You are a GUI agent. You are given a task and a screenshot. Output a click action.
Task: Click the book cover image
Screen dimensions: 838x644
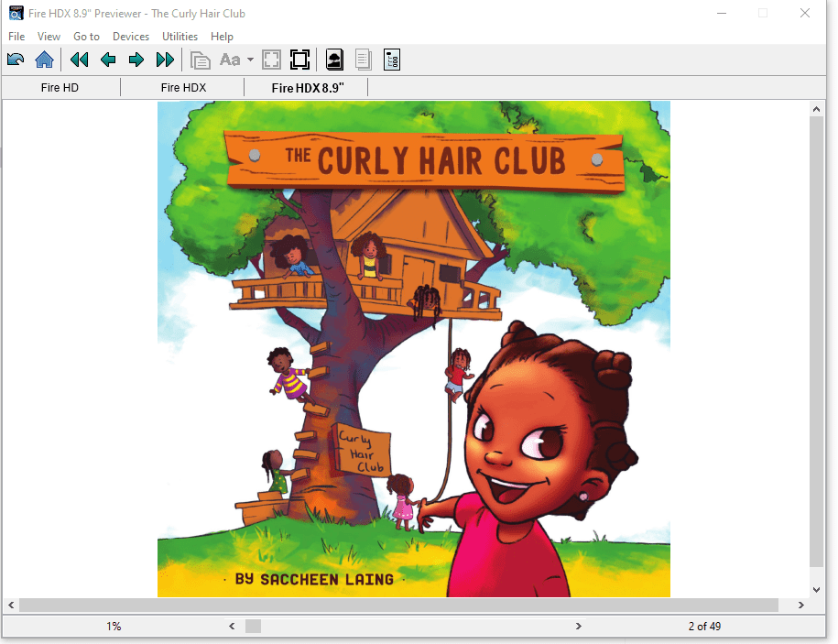(414, 349)
